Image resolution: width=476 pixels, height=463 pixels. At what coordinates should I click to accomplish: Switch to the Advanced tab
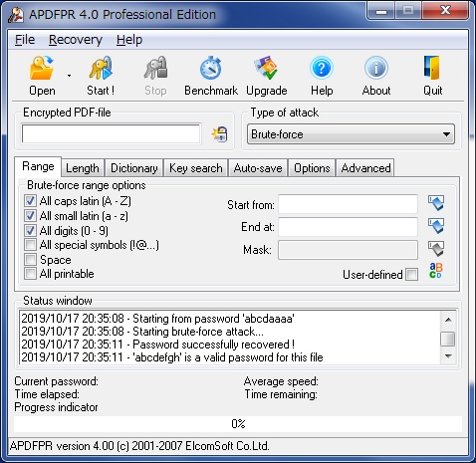(365, 168)
